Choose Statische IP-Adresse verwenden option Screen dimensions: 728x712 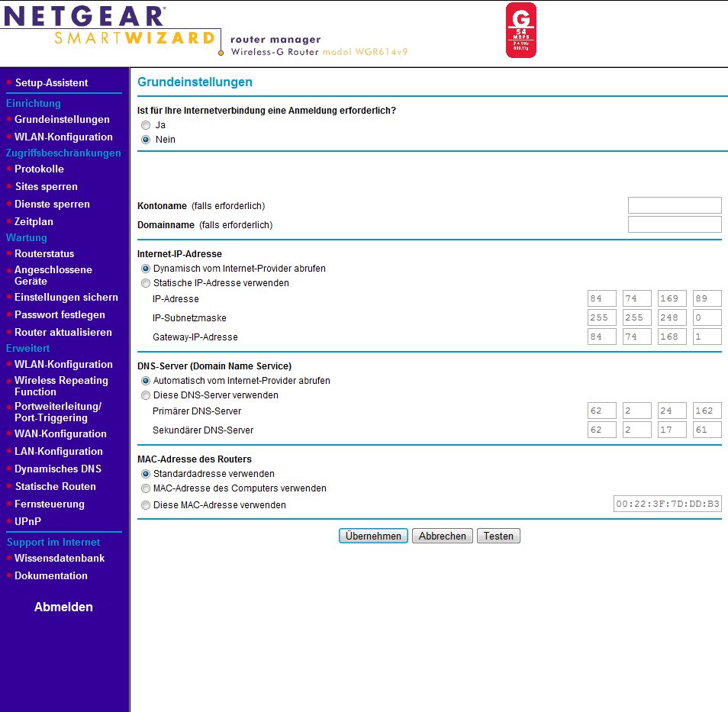click(x=146, y=283)
